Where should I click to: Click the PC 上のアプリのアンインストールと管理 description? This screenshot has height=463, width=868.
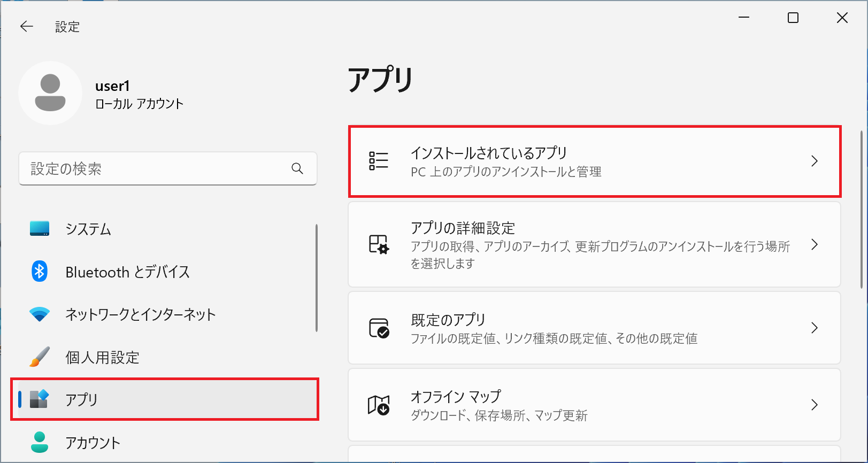pyautogui.click(x=506, y=172)
